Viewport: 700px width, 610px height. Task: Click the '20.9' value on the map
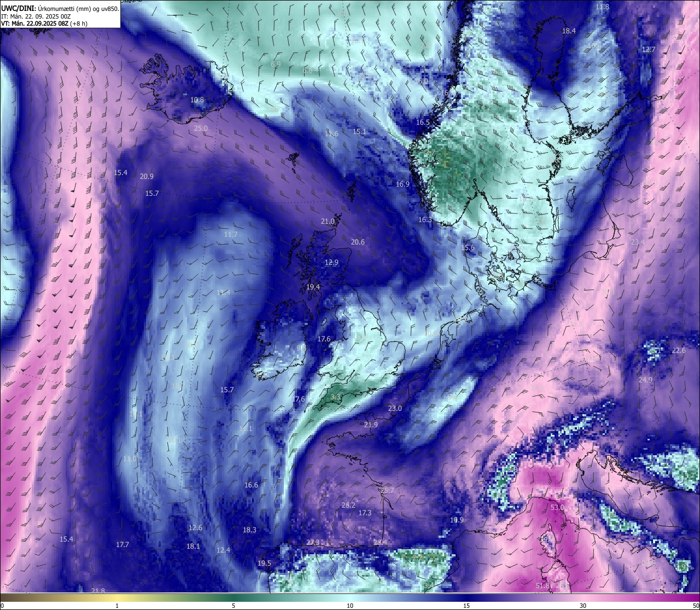coord(147,177)
